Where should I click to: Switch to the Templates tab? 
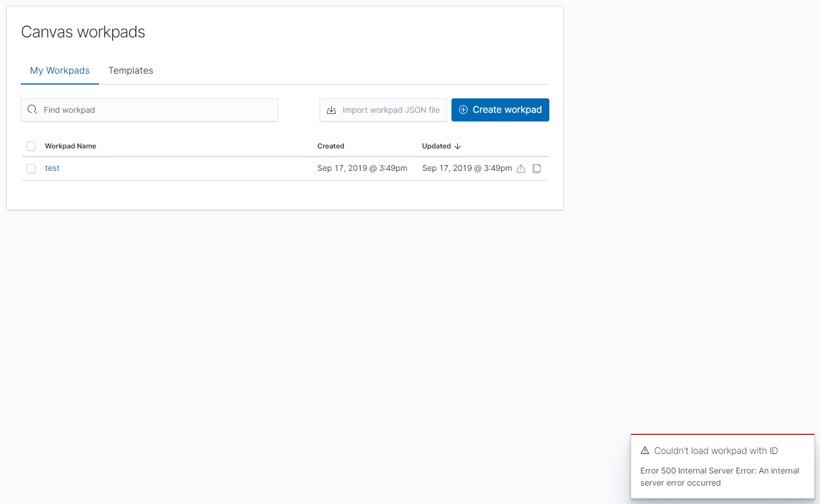pyautogui.click(x=130, y=70)
